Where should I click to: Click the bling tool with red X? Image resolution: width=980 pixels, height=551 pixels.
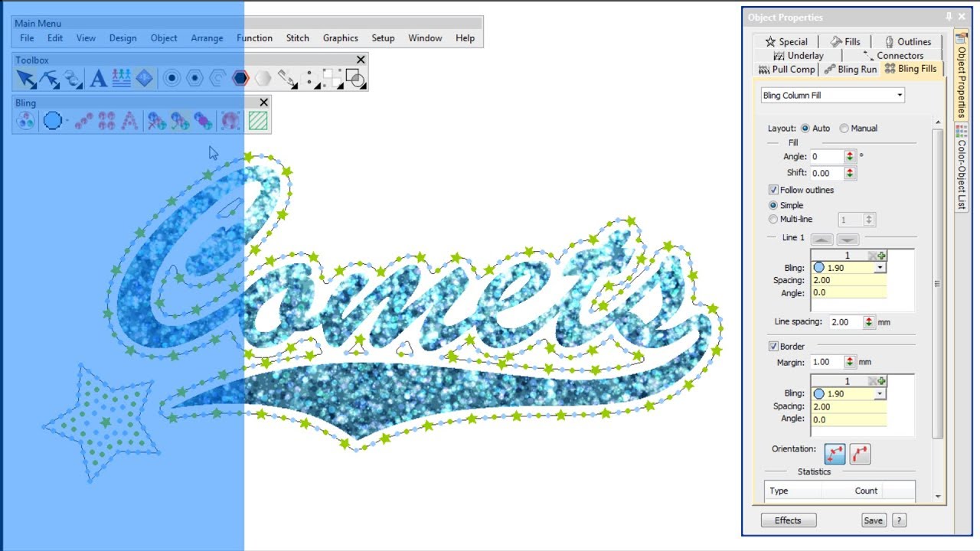tap(157, 121)
